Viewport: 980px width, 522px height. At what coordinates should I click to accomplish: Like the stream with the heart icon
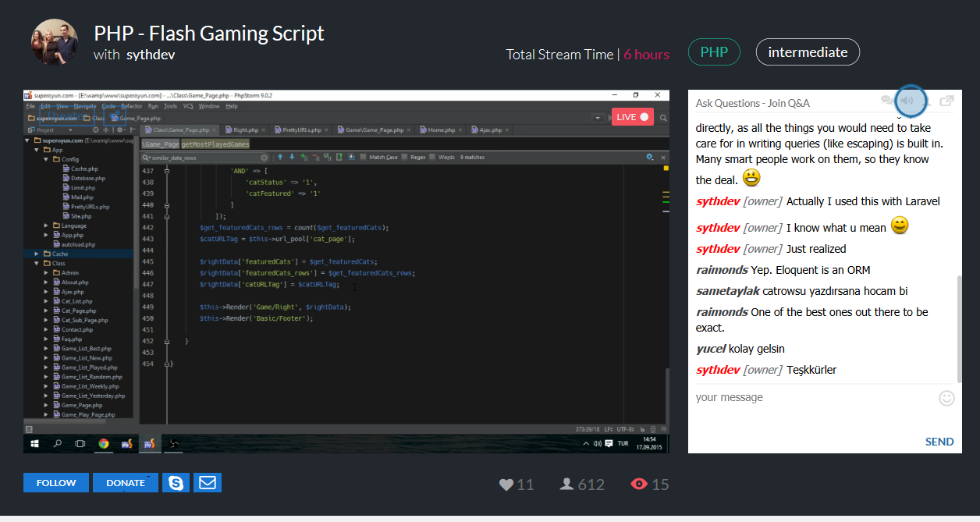pyautogui.click(x=506, y=485)
